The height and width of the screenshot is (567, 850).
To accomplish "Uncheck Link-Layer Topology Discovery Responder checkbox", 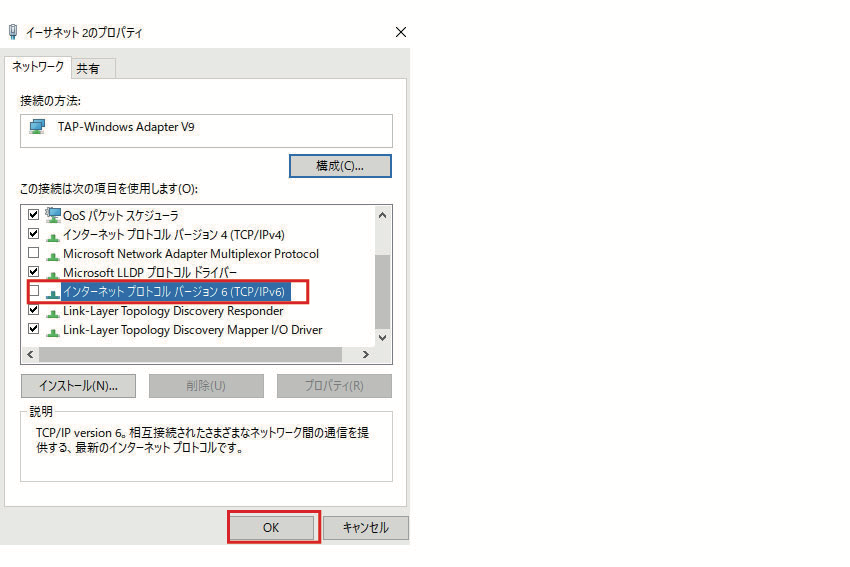I will click(34, 310).
